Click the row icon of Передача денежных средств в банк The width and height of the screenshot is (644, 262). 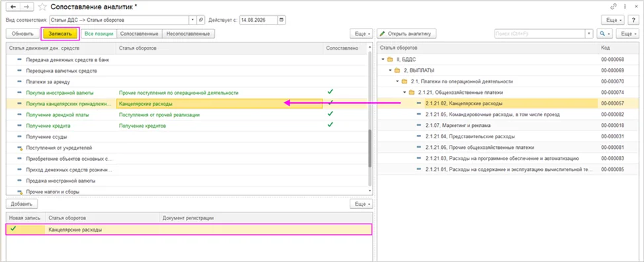tap(19, 60)
